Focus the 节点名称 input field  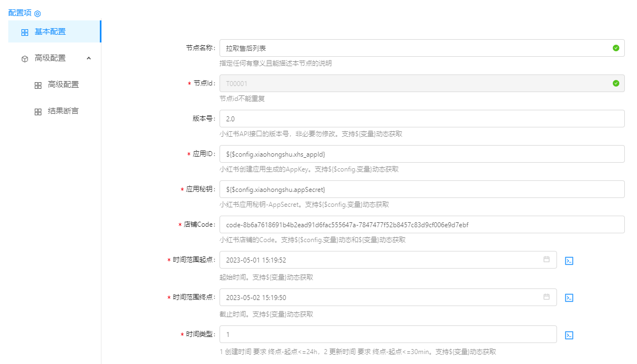coord(414,48)
